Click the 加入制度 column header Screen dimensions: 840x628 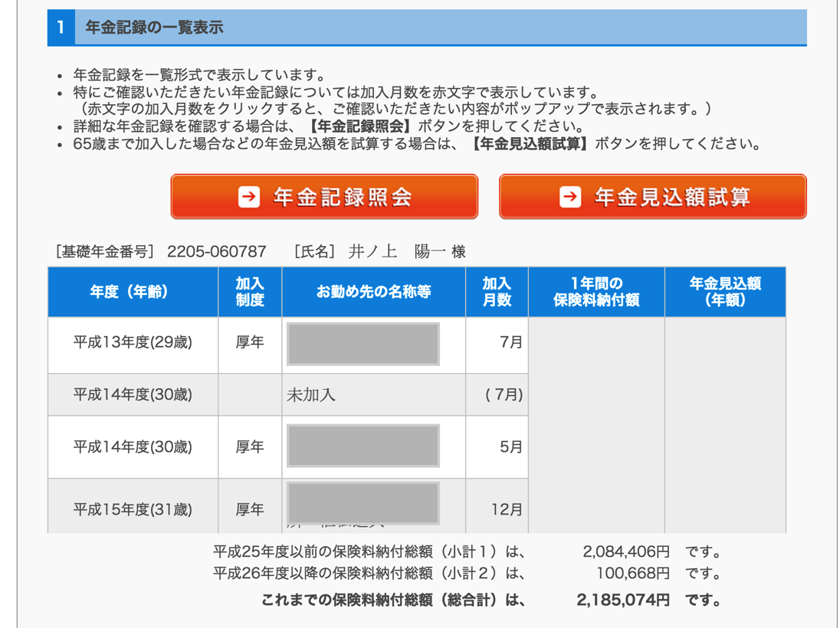250,292
